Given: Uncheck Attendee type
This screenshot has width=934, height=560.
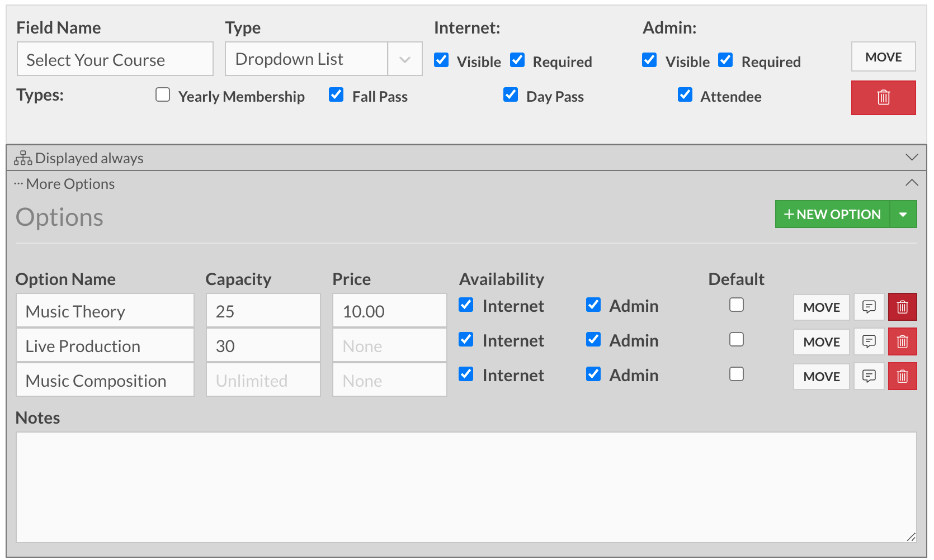Looking at the screenshot, I should point(685,94).
